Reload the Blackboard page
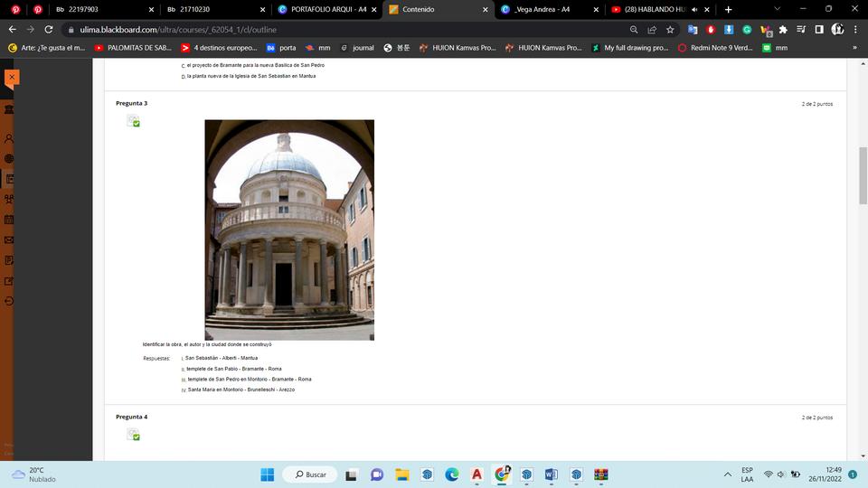Image resolution: width=868 pixels, height=488 pixels. coord(49,29)
